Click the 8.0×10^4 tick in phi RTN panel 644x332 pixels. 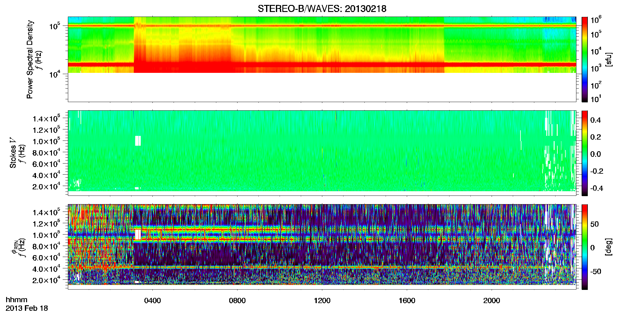46,246
